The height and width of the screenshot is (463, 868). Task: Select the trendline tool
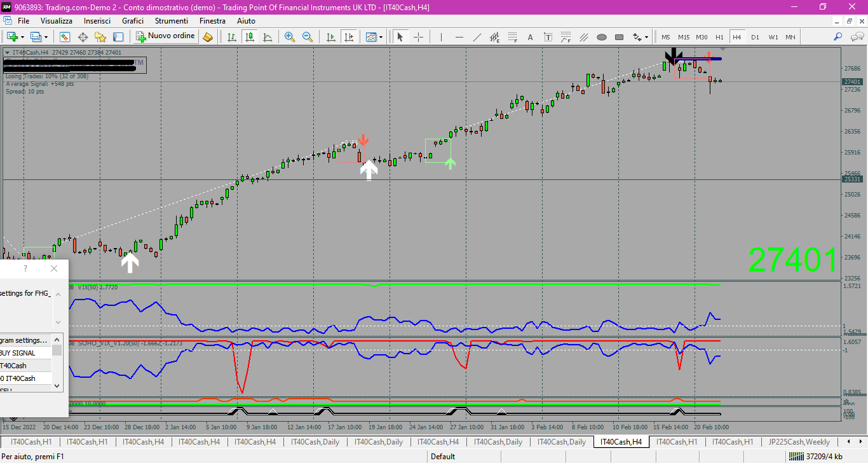[x=477, y=37]
